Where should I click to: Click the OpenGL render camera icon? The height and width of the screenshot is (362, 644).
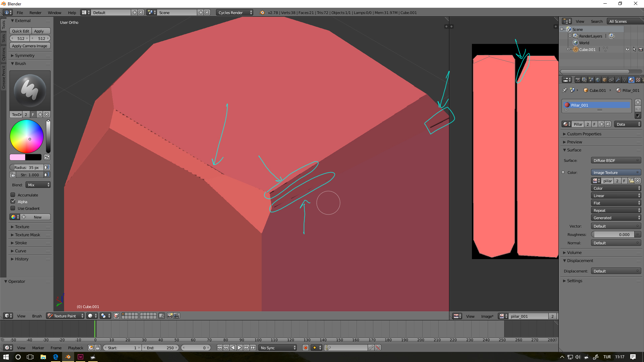[170, 316]
